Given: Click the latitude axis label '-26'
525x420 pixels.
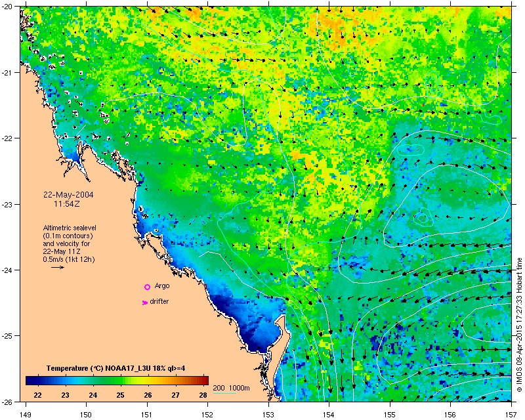Looking at the screenshot, I should pos(8,402).
